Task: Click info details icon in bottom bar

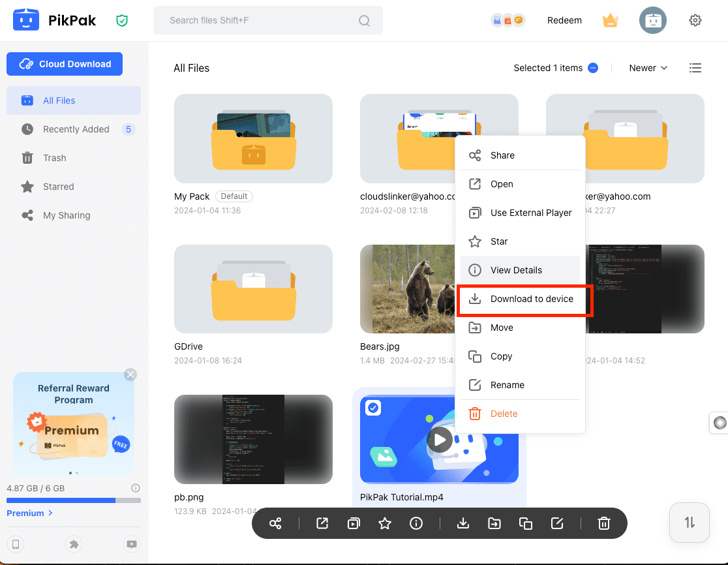Action: (416, 524)
